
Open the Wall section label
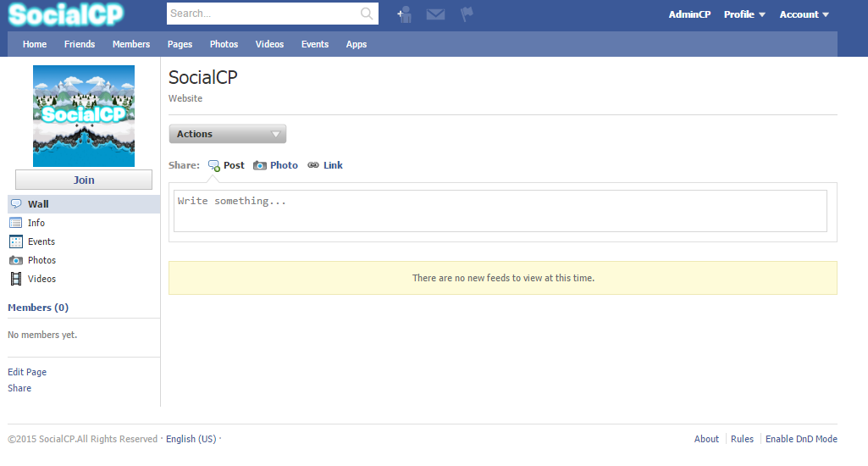pos(38,204)
